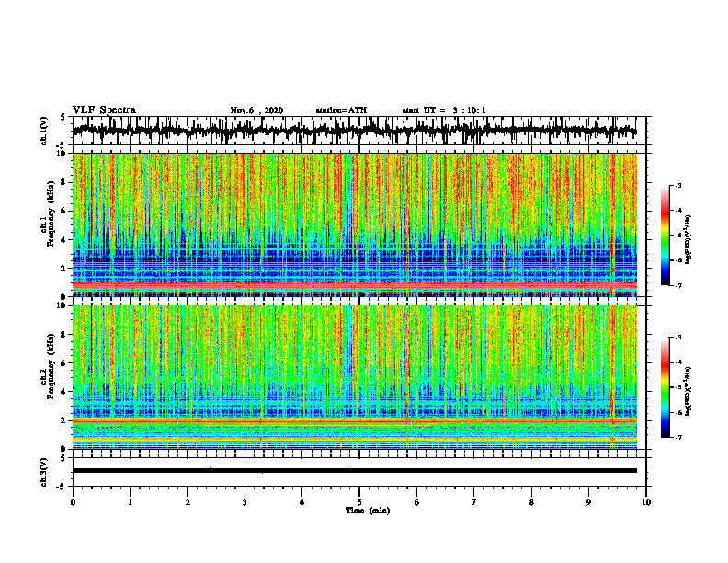Click time tick label "5" on x-axis

coord(359,502)
